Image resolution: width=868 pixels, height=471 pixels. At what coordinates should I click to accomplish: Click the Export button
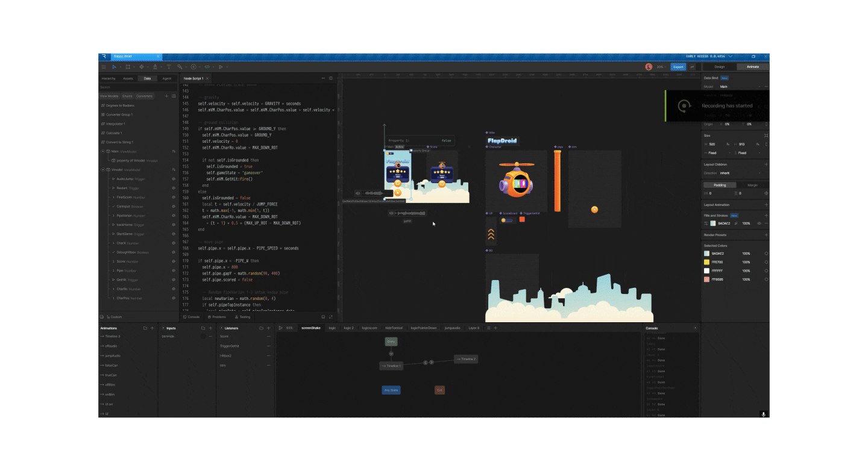pos(678,67)
